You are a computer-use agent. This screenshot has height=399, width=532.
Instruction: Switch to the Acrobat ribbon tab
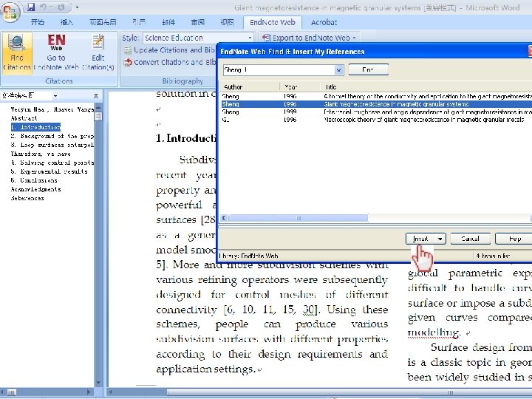pyautogui.click(x=324, y=22)
